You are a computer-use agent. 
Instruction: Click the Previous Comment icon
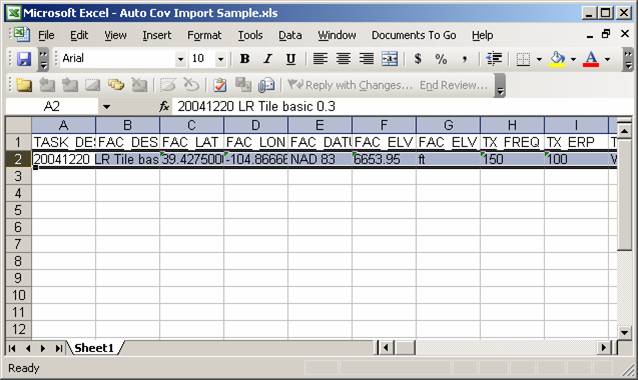[47, 85]
